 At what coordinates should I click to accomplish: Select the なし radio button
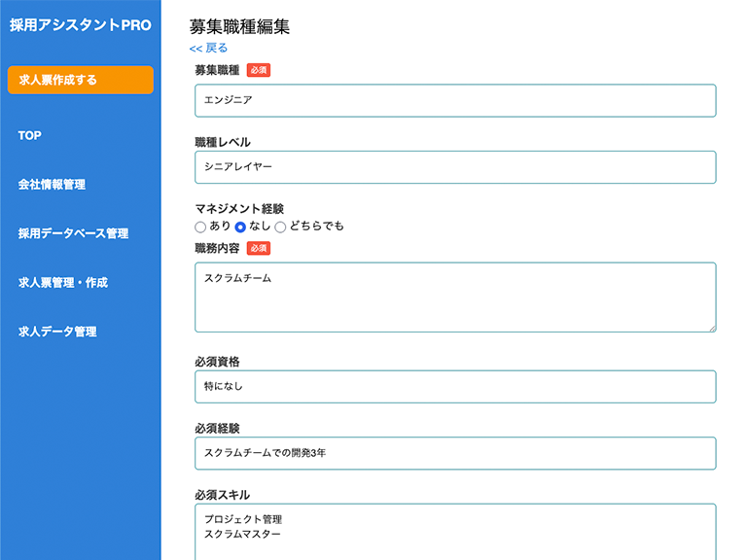[240, 227]
